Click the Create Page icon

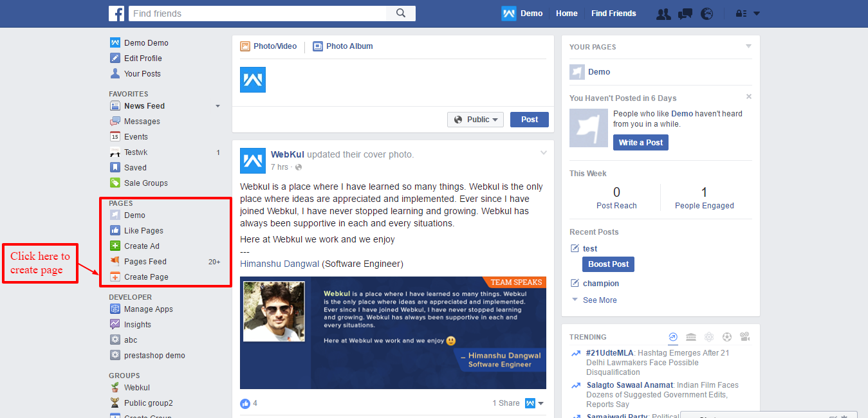pyautogui.click(x=115, y=277)
